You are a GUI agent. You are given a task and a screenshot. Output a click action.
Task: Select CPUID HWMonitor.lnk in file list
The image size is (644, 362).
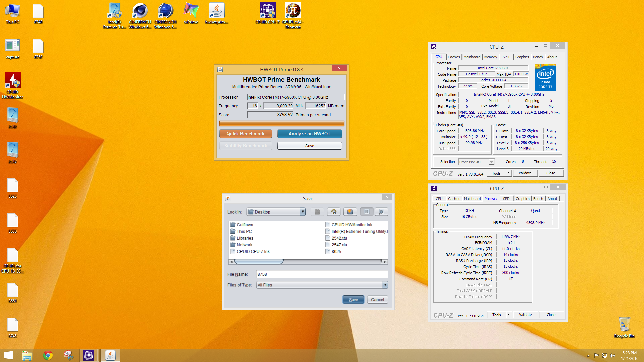pos(349,225)
